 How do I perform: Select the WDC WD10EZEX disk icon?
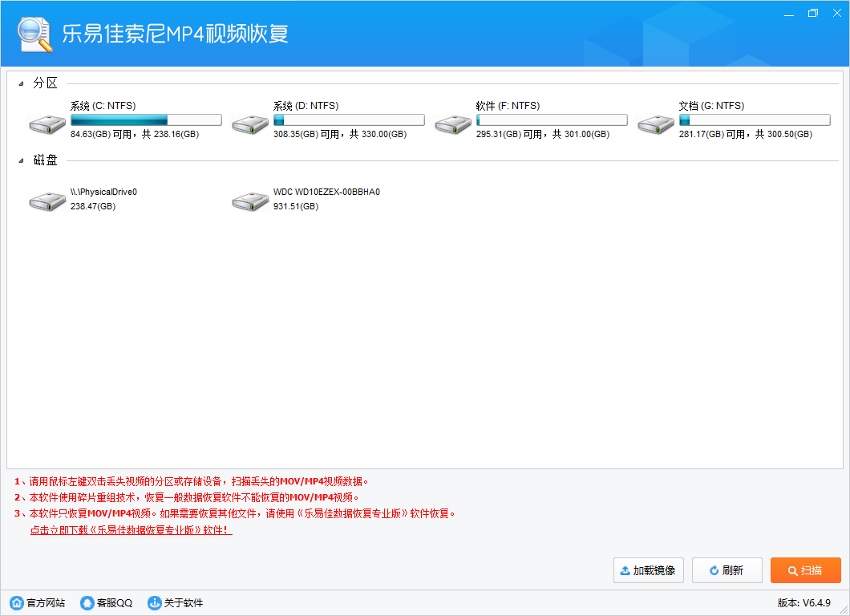[250, 201]
